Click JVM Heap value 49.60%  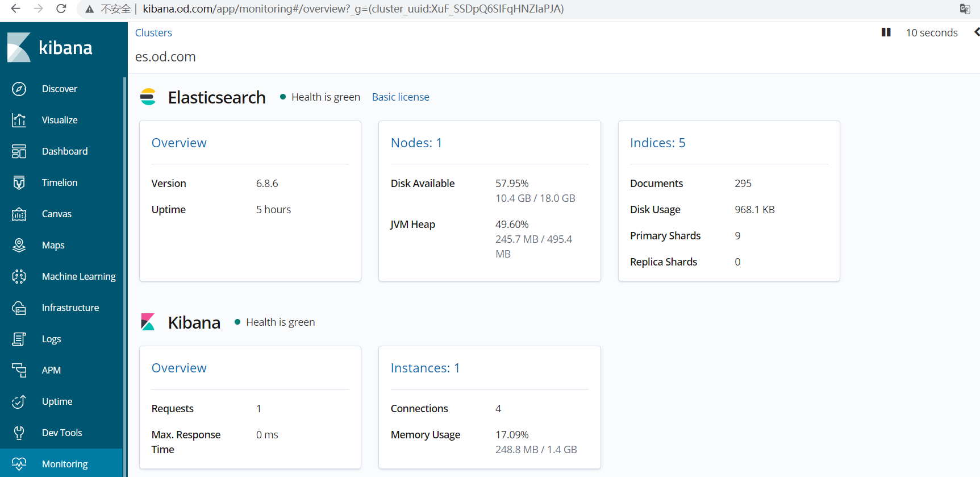[x=512, y=225]
